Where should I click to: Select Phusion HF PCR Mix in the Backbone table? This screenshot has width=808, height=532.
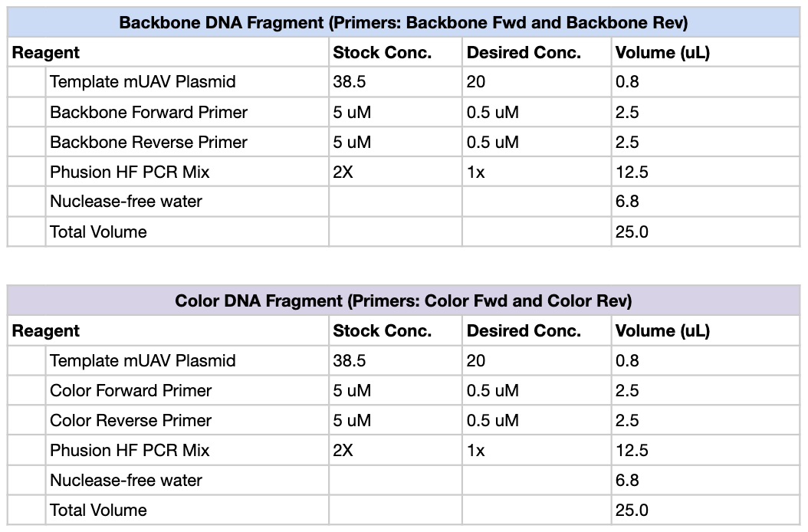(130, 172)
